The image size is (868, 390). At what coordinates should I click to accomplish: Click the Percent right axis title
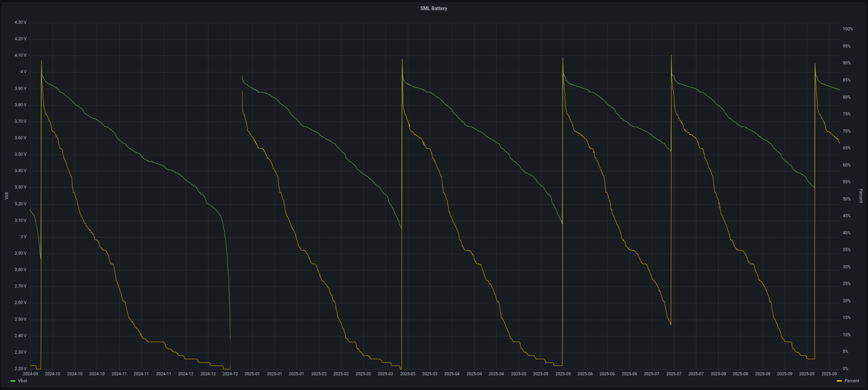(x=861, y=195)
